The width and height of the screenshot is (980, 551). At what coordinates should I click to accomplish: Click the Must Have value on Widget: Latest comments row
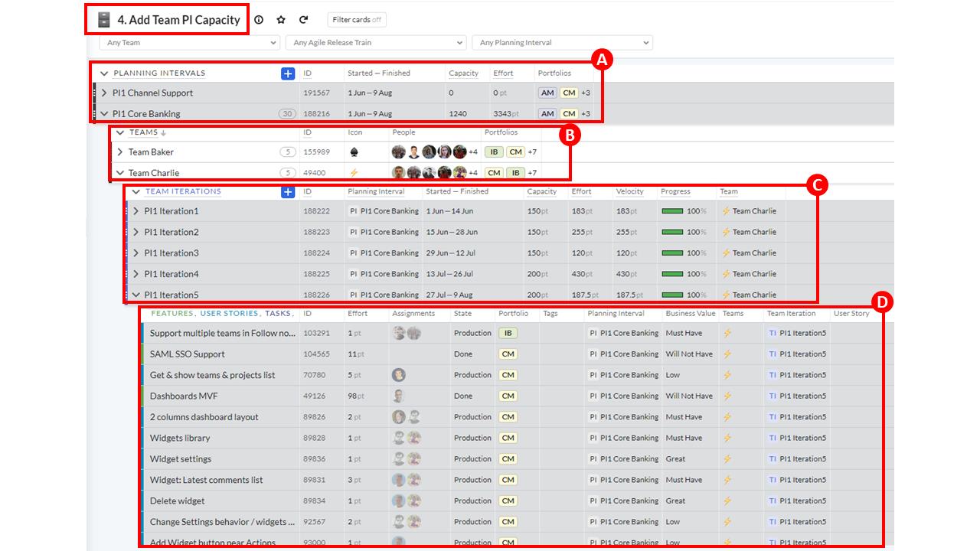point(684,480)
